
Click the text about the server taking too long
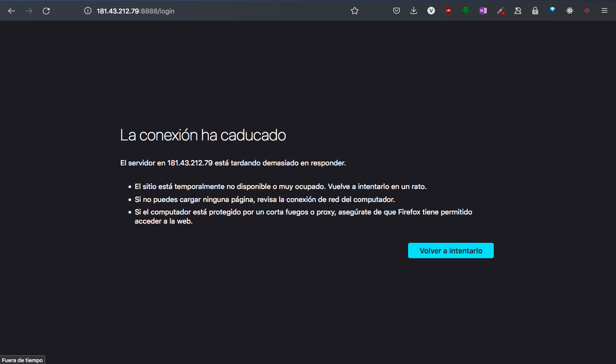tap(233, 163)
